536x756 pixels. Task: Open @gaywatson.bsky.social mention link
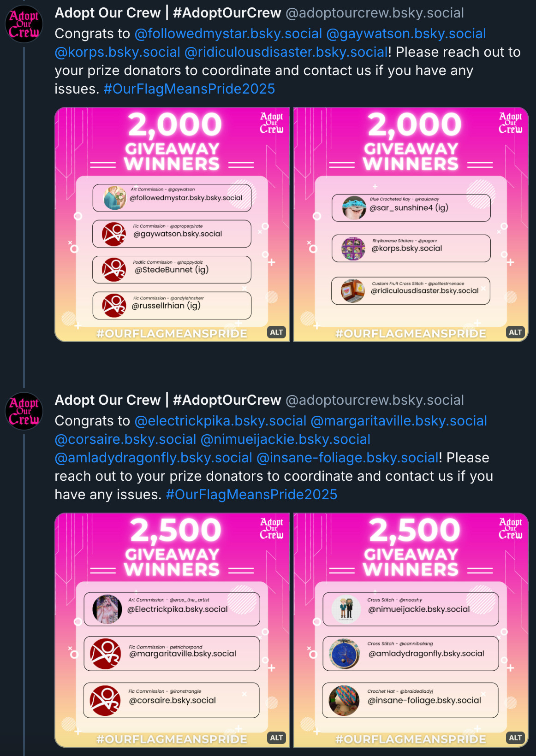(x=406, y=34)
